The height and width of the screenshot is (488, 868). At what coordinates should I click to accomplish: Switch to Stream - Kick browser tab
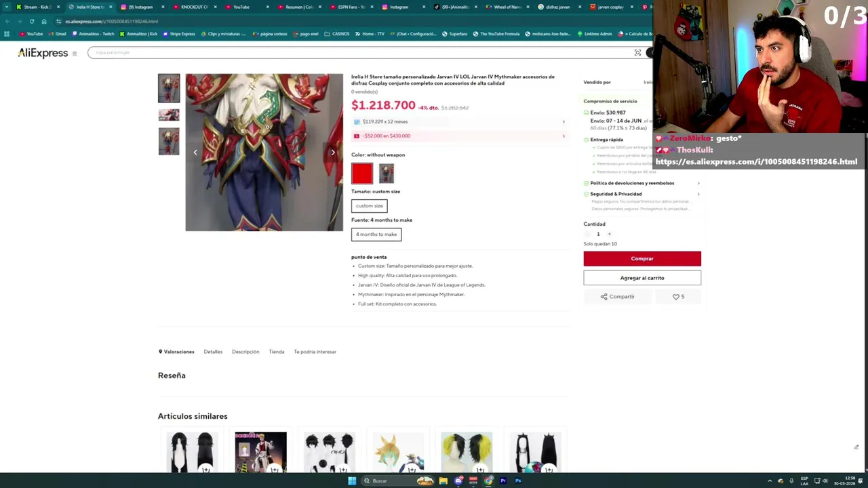37,7
